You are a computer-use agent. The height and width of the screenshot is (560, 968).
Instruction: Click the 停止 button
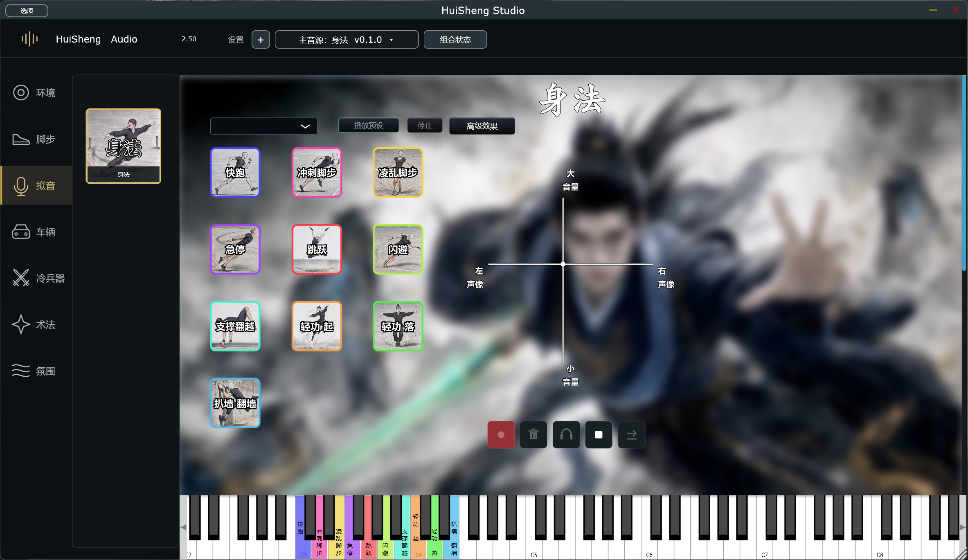[x=425, y=126]
